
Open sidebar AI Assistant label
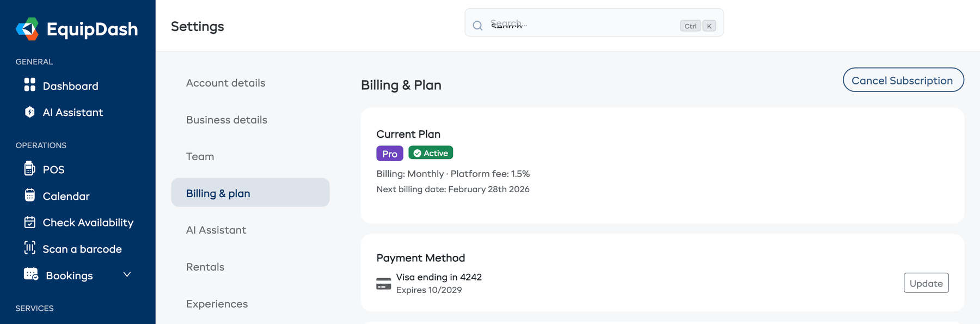click(73, 112)
